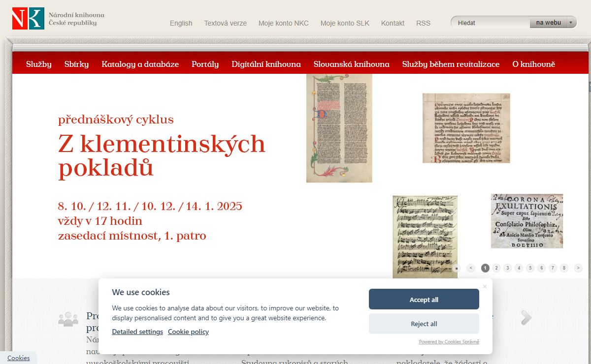
Task: Switch to the English version
Action: [181, 23]
